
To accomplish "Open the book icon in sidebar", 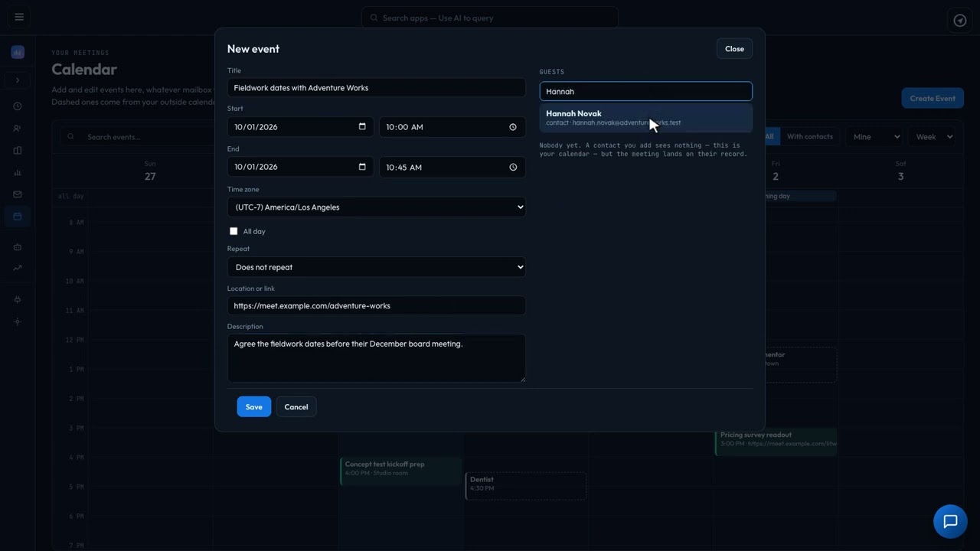I will (18, 151).
